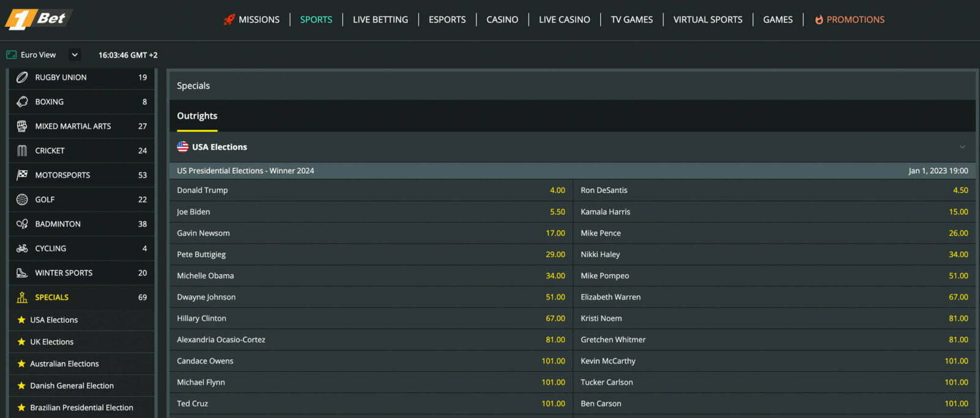This screenshot has height=418, width=980.
Task: Click the Motorsports flag icon
Action: pyautogui.click(x=22, y=175)
